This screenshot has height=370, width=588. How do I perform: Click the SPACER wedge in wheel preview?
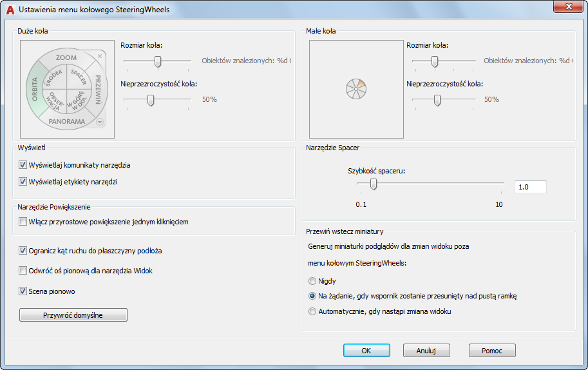click(79, 77)
